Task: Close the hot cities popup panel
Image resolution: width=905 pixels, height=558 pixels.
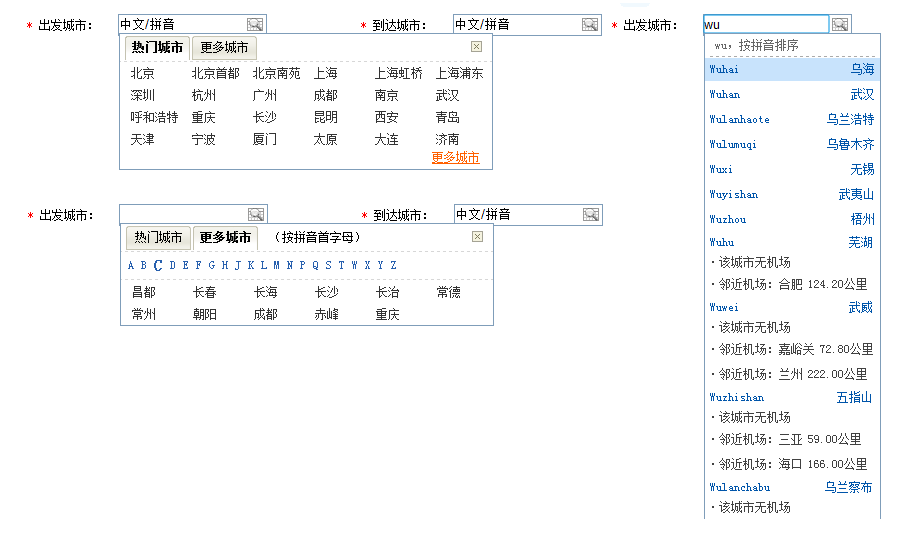Action: 476,47
